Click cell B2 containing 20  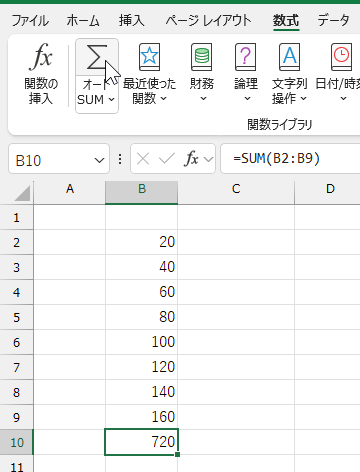[142, 242]
